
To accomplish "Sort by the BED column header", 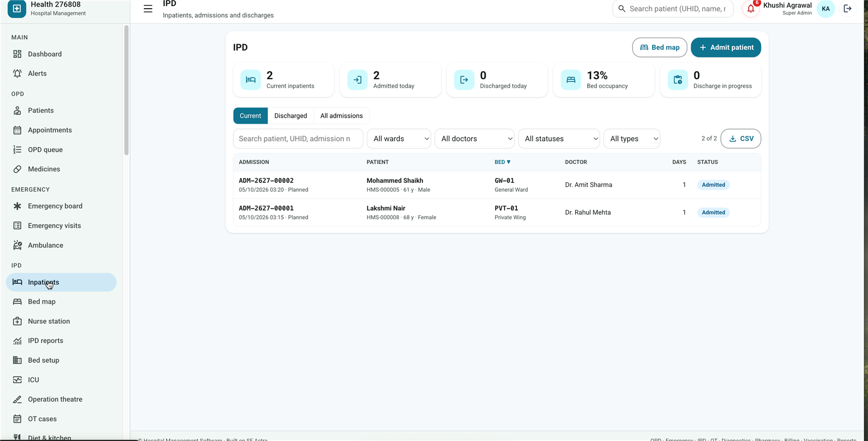I will pos(502,162).
